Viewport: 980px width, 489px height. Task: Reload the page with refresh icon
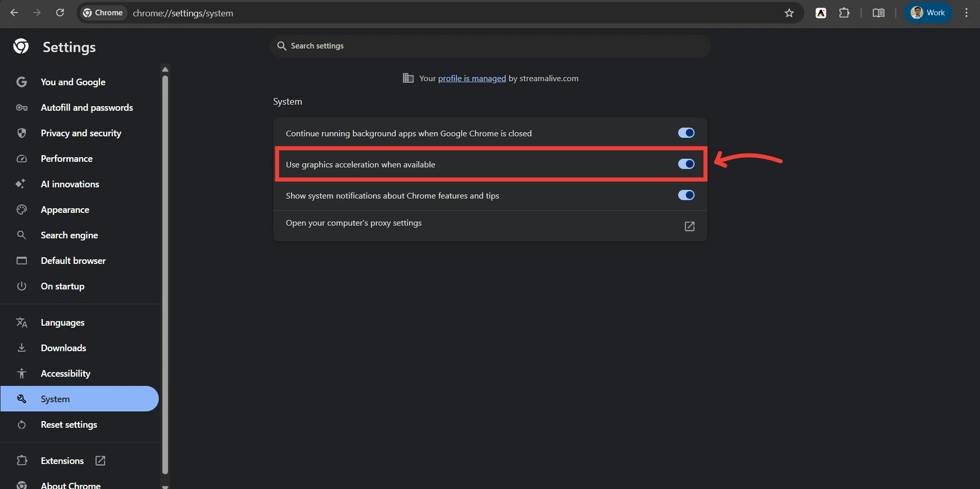coord(60,13)
